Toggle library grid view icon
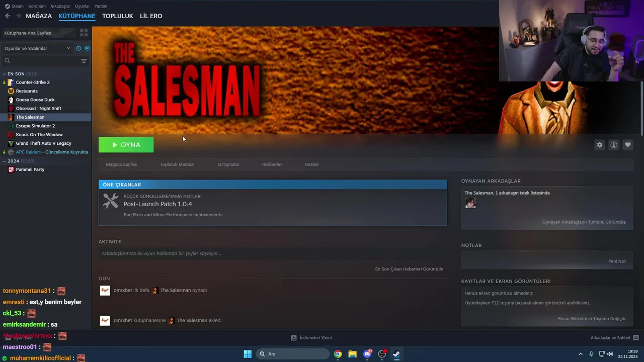644x362 pixels. (84, 33)
